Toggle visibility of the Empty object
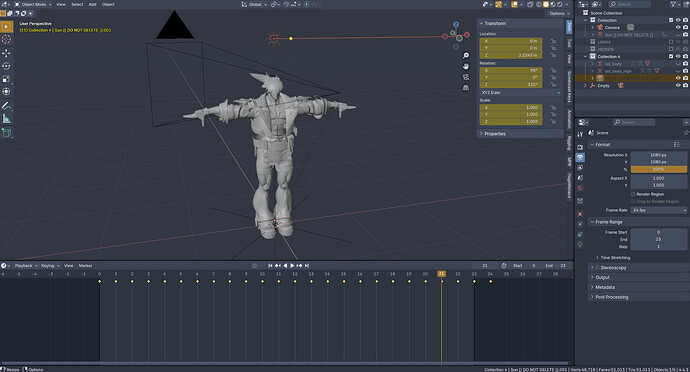This screenshot has width=690, height=372. tap(678, 85)
